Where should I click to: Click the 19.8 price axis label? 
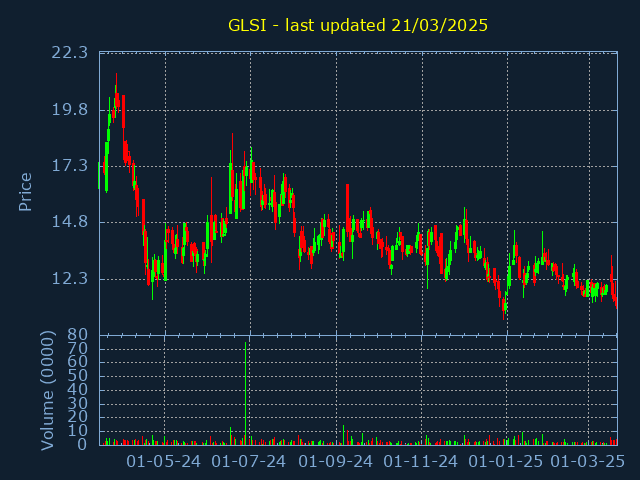[69, 110]
